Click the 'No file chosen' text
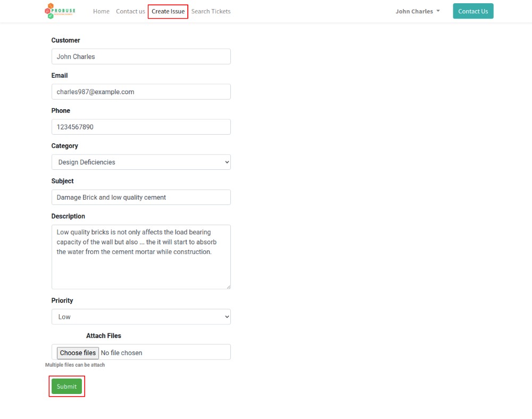 pos(121,352)
